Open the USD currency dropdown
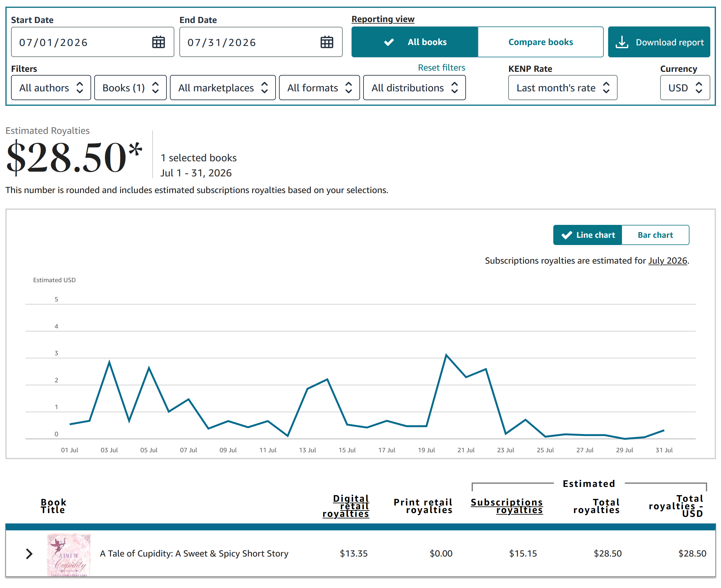The height and width of the screenshot is (588, 721). pyautogui.click(x=685, y=88)
